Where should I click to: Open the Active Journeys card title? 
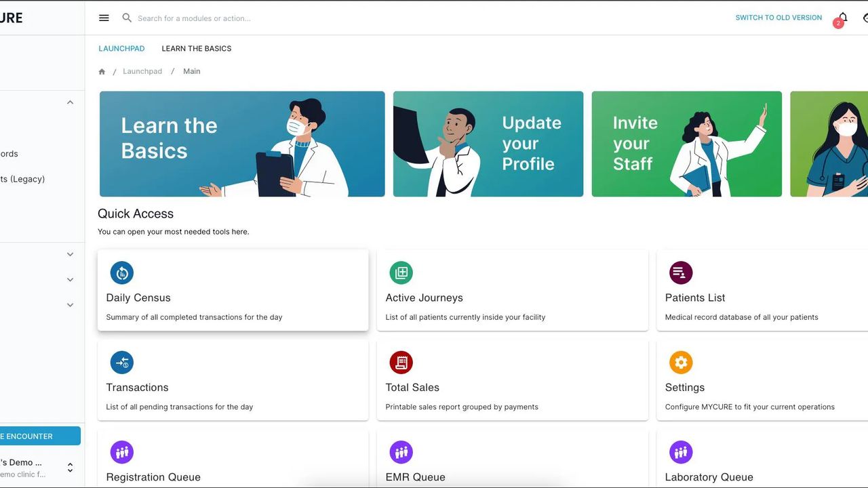pyautogui.click(x=425, y=298)
